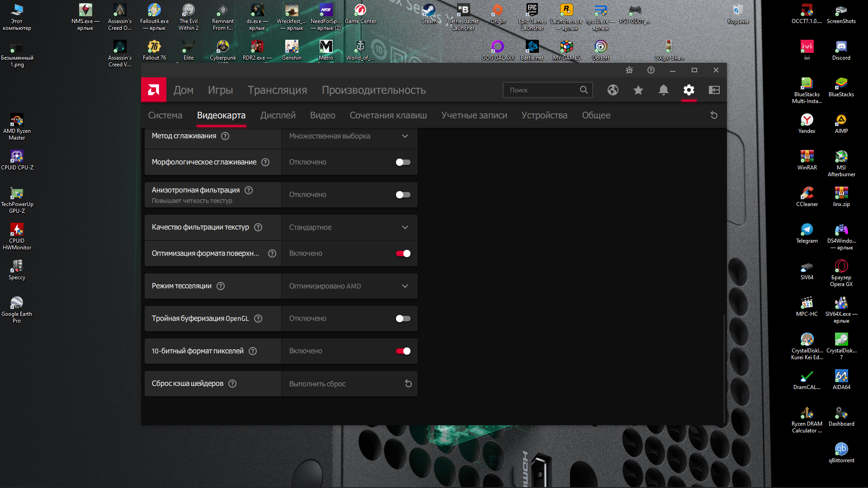Open the Игры section
This screenshot has width=868, height=488.
tap(220, 90)
